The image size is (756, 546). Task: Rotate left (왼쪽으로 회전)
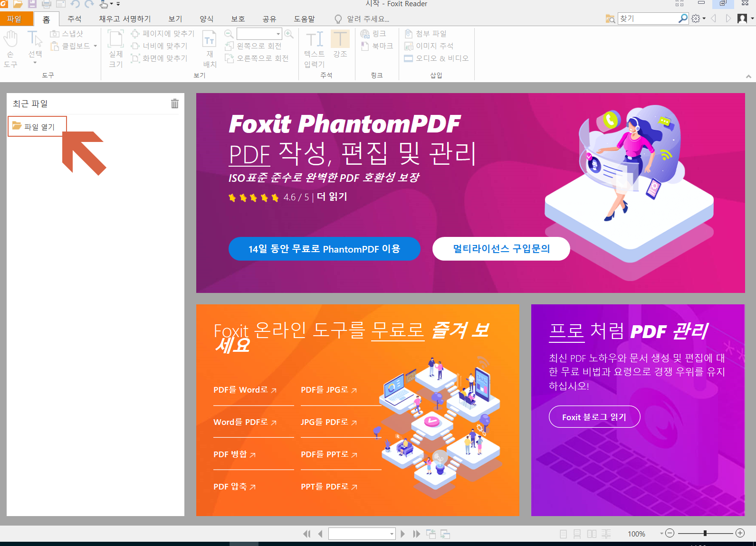coord(253,46)
